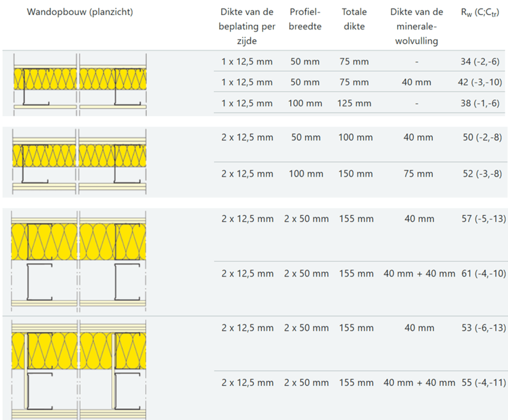Click the value '50 (-2,-8)'
This screenshot has width=508, height=420.
click(x=482, y=137)
